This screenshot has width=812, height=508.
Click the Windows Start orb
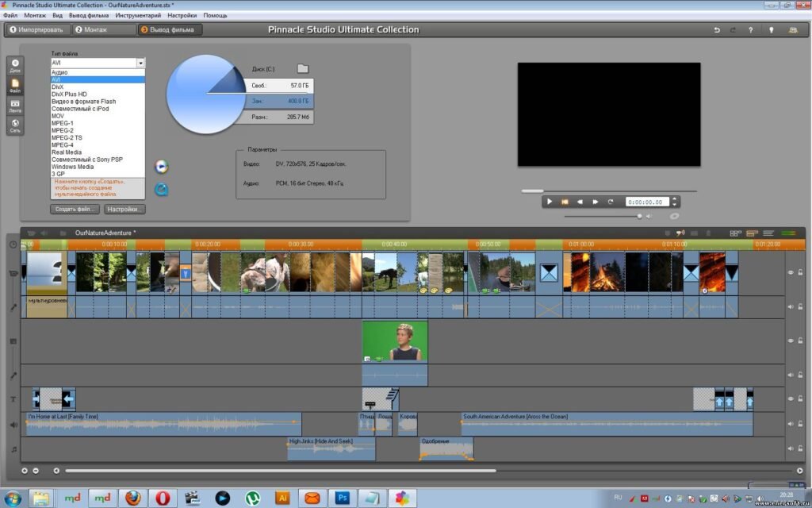[13, 498]
